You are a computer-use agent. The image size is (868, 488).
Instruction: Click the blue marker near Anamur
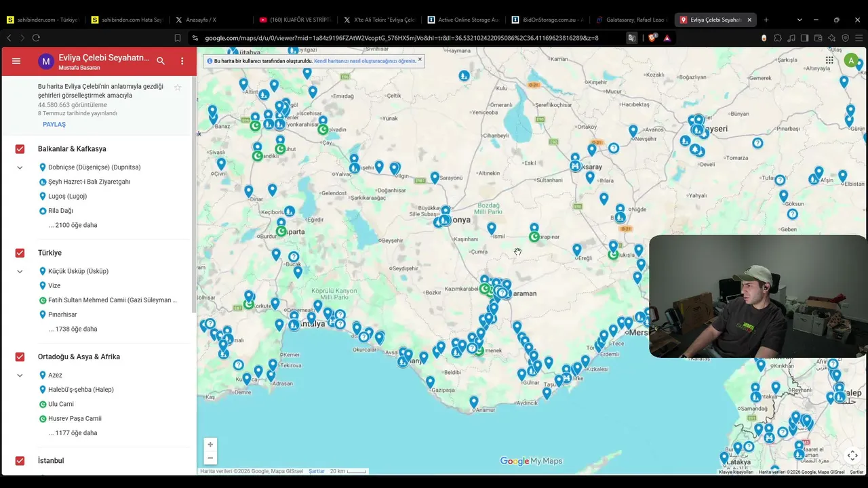474,402
